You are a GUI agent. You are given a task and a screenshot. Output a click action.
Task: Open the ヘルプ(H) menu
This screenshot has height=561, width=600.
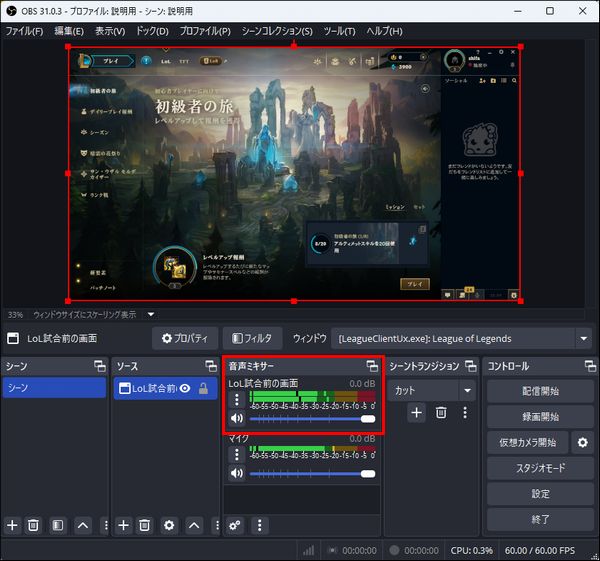click(x=384, y=31)
